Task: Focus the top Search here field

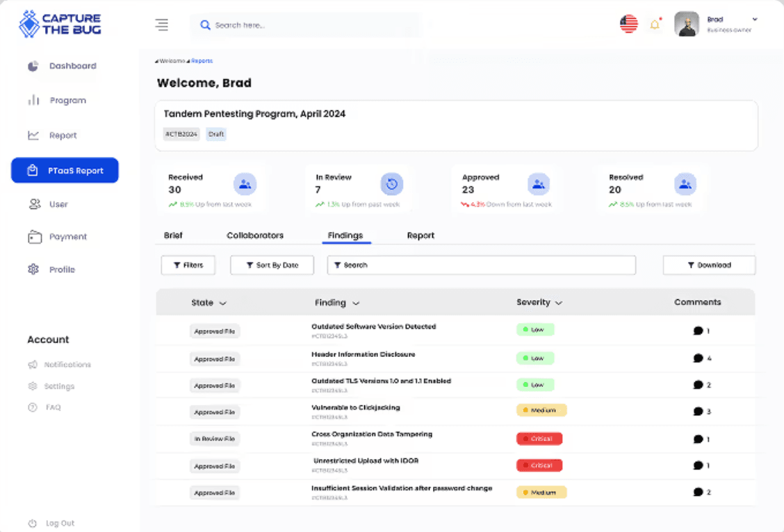Action: 305,25
